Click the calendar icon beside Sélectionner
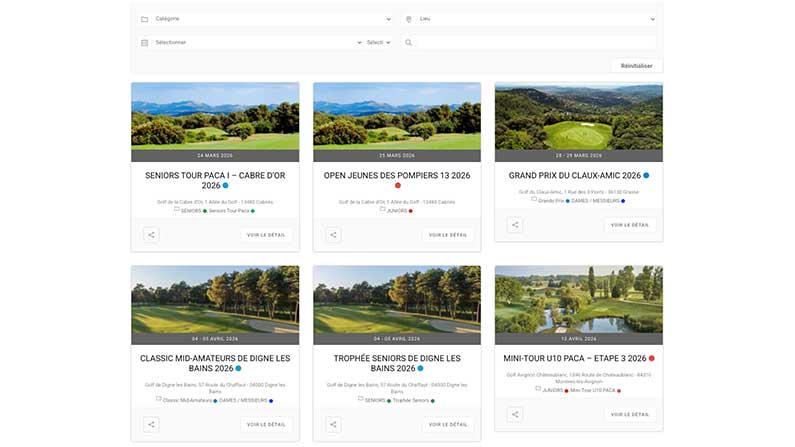 point(145,42)
